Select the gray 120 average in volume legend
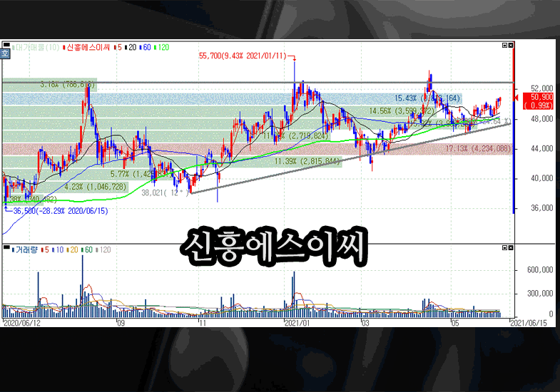 click(x=103, y=249)
